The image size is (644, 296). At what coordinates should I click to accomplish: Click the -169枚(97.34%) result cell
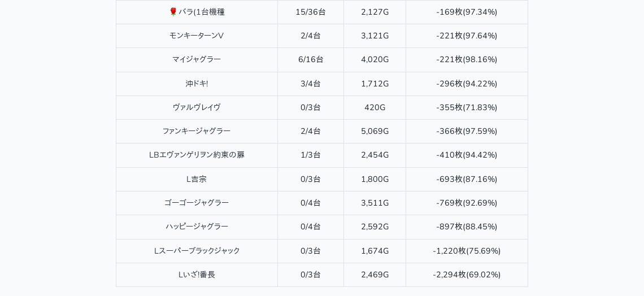[467, 12]
